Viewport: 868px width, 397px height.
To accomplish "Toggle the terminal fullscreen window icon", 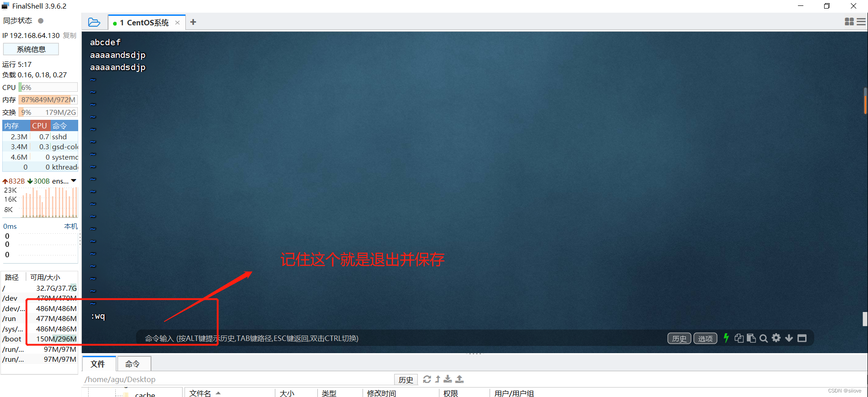I will click(802, 338).
